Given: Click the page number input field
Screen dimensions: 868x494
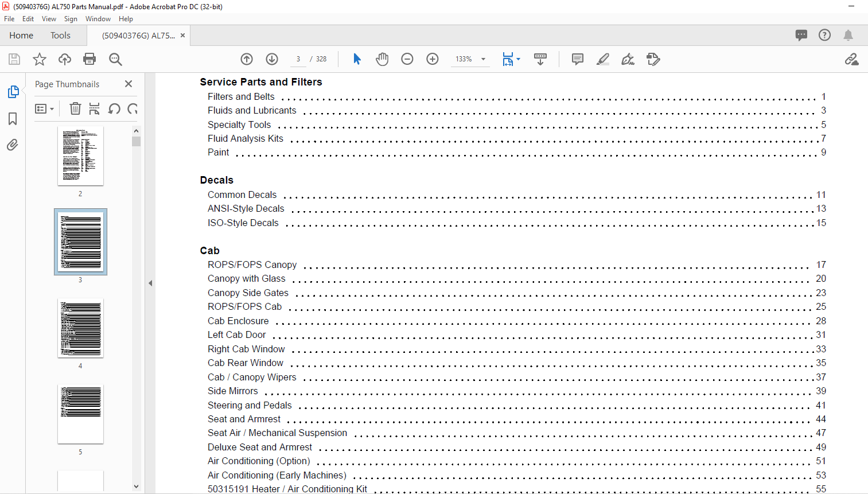Looking at the screenshot, I should [298, 59].
